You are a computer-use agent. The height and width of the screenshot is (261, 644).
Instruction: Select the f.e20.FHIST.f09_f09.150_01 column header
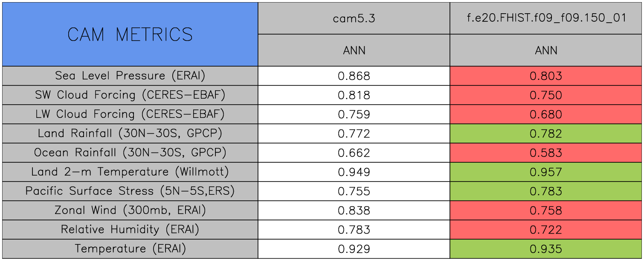(546, 18)
